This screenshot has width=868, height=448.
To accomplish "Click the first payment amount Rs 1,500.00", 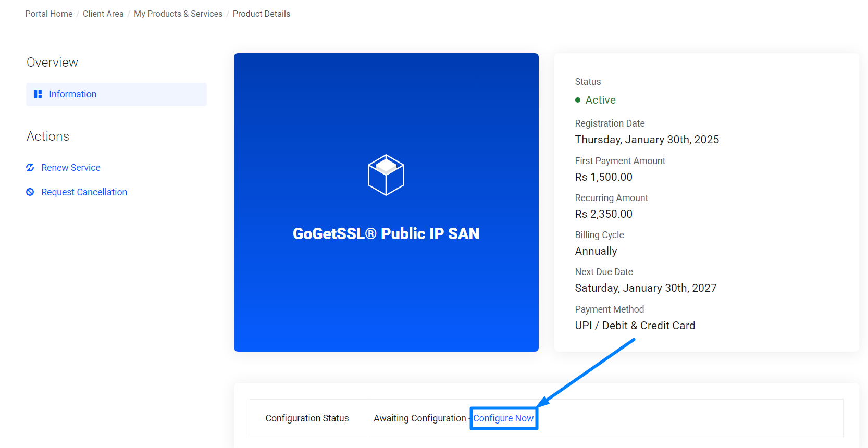I will coord(604,177).
